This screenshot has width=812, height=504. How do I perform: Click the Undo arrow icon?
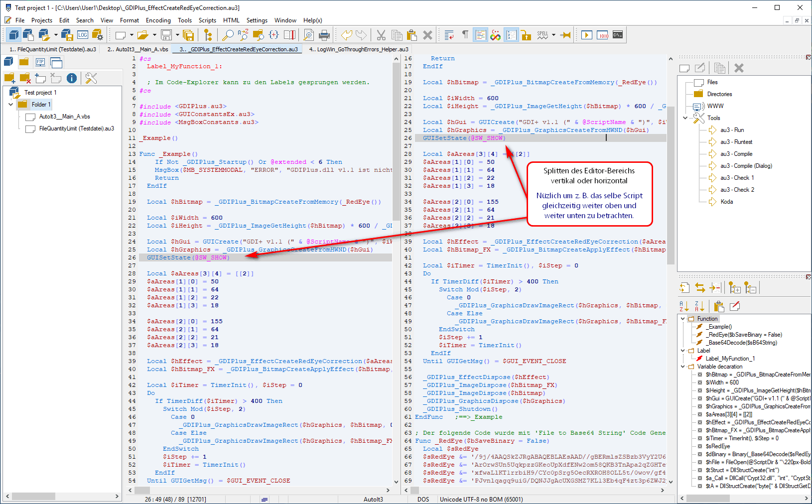(x=346, y=35)
